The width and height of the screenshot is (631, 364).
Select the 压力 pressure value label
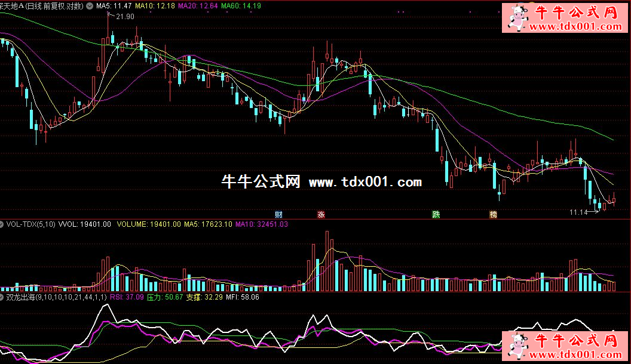[x=164, y=297]
